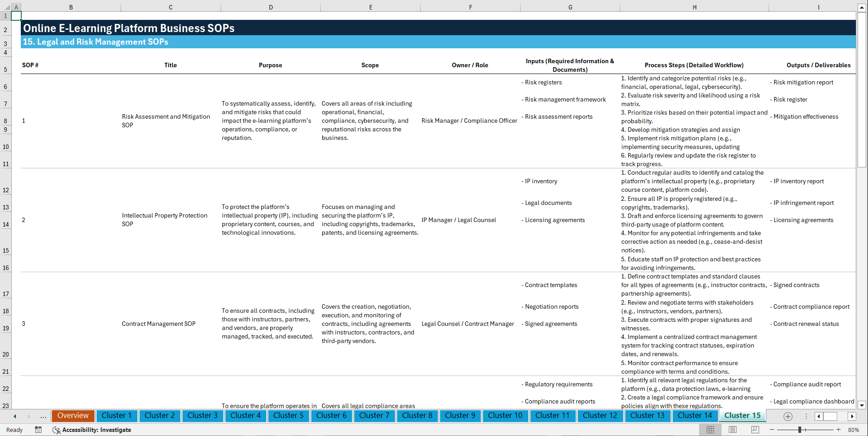Zoom in with the plus button
The width and height of the screenshot is (868, 436).
[x=839, y=430]
